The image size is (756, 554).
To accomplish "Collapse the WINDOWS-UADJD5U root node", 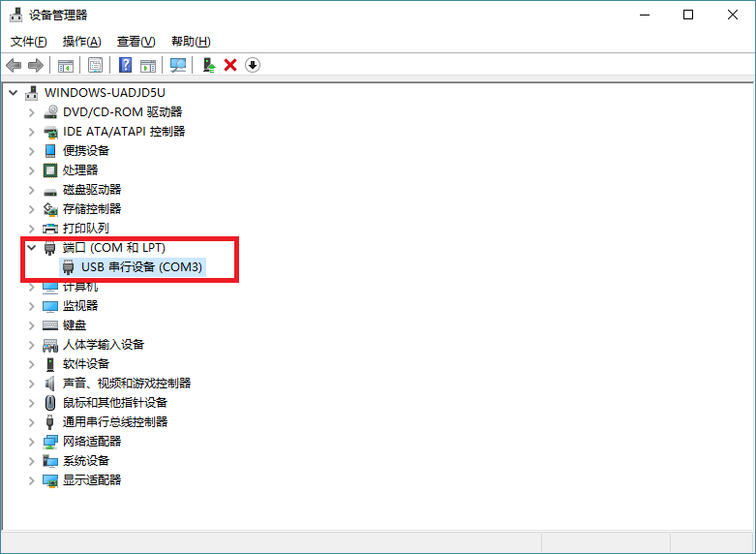I will coord(14,93).
